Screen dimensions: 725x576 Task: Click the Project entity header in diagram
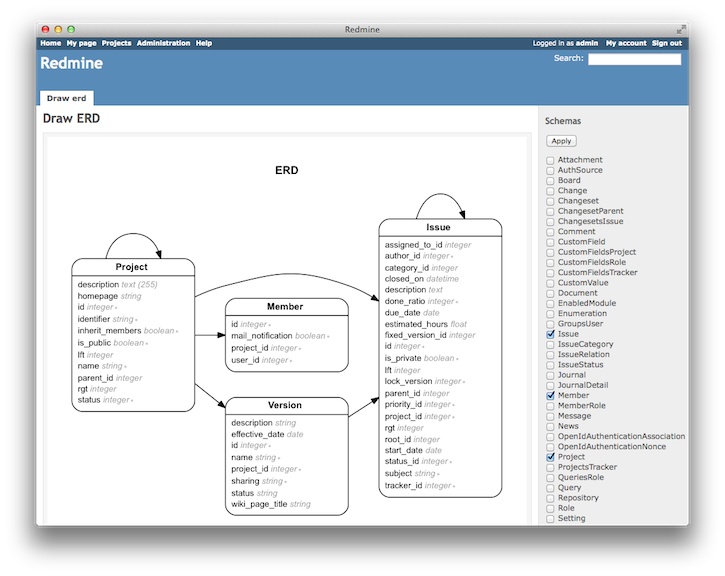[132, 267]
